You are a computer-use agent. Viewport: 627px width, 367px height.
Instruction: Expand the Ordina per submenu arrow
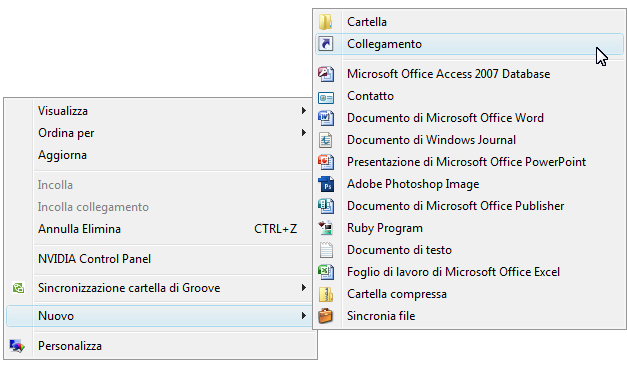pos(304,133)
